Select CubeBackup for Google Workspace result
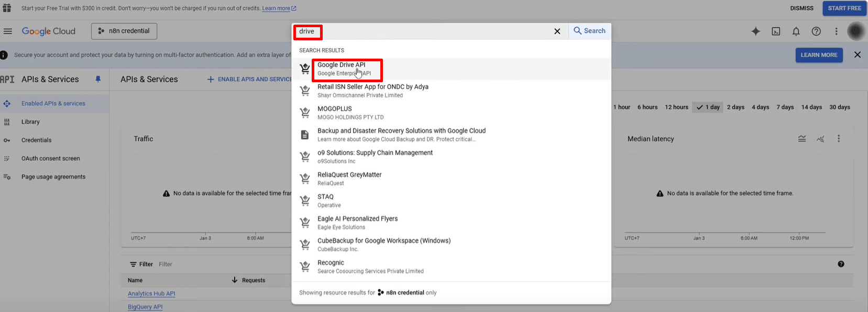868x312 pixels. point(451,245)
